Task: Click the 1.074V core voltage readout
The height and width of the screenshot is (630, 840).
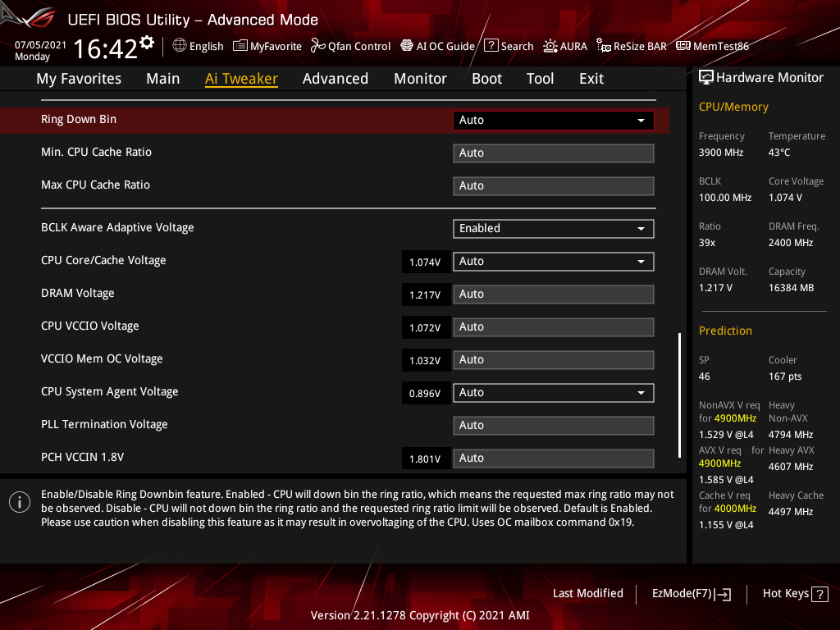Action: click(426, 262)
